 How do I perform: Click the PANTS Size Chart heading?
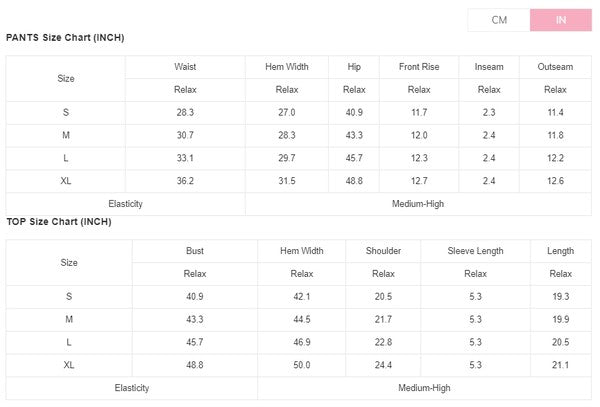click(x=65, y=38)
